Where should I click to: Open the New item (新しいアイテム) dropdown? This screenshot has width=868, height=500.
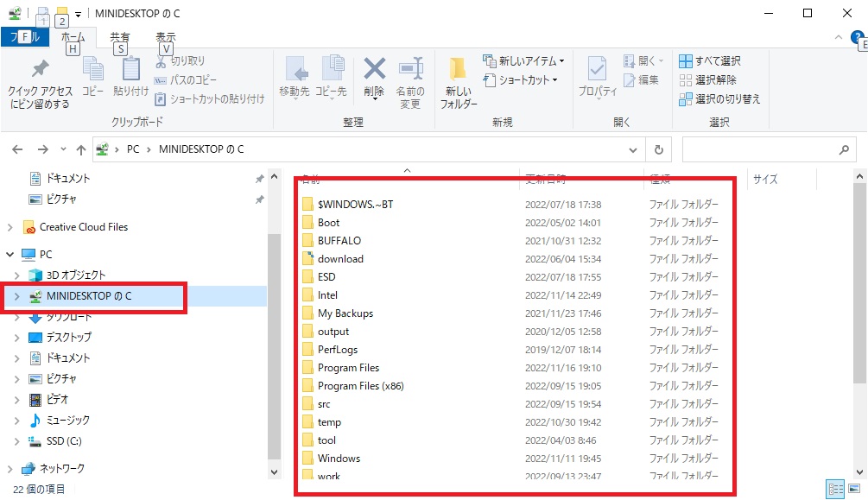(x=523, y=61)
